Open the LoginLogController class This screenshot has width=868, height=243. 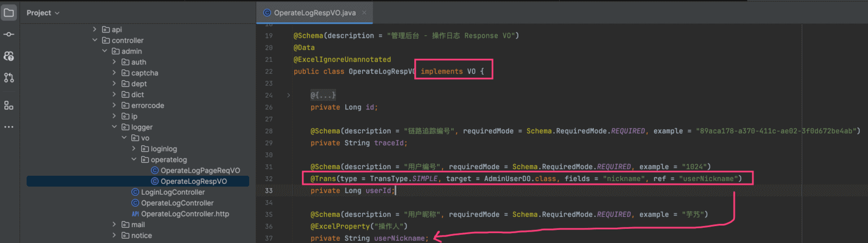pos(173,192)
